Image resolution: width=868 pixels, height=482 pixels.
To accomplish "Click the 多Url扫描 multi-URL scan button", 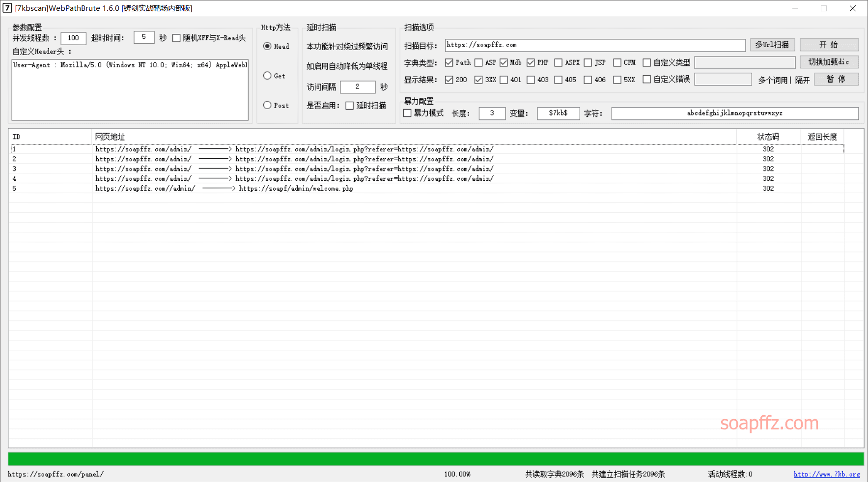I will click(x=772, y=45).
